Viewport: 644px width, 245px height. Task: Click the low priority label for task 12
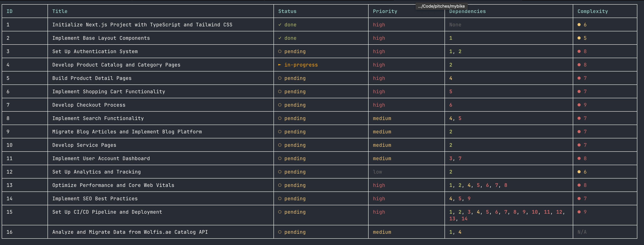pyautogui.click(x=377, y=172)
